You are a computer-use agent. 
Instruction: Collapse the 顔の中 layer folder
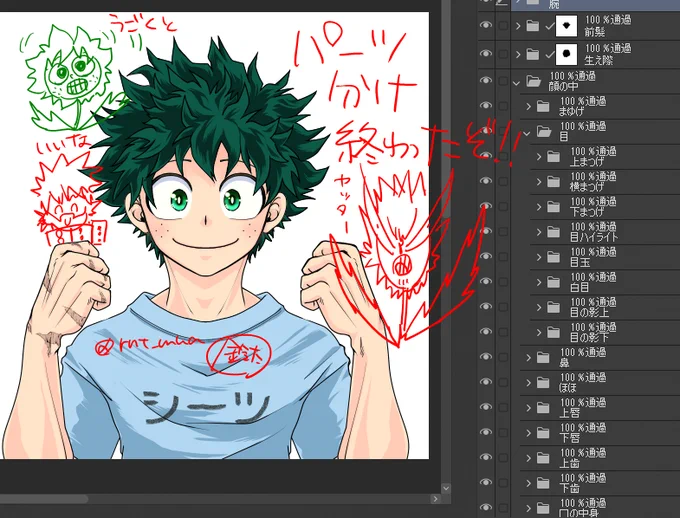pos(516,82)
